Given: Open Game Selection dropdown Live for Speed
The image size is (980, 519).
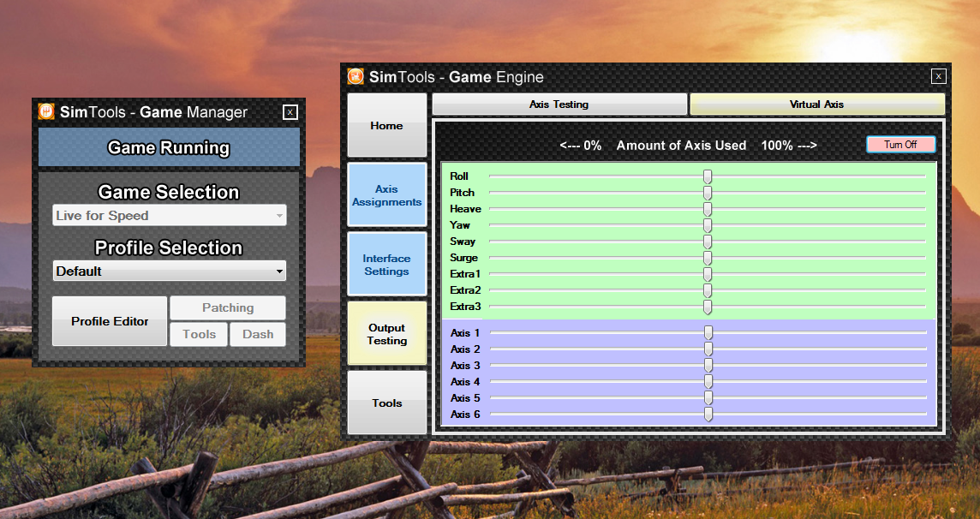Looking at the screenshot, I should (170, 216).
